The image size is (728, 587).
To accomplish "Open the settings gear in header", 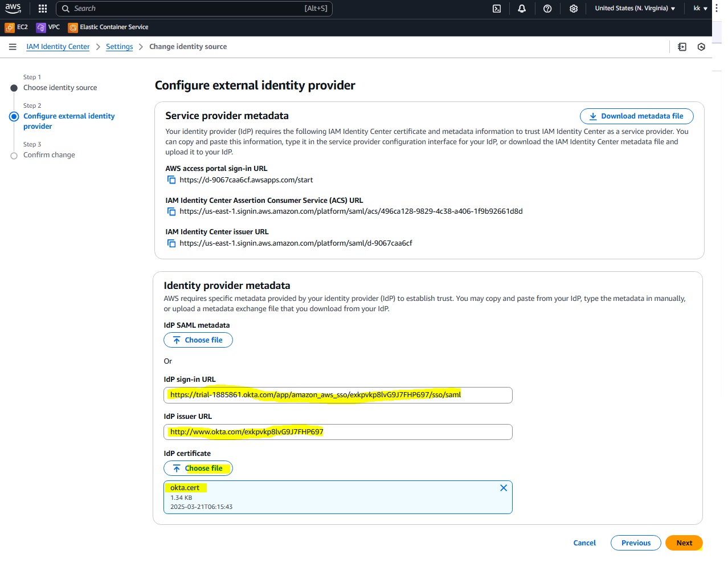I will [574, 9].
